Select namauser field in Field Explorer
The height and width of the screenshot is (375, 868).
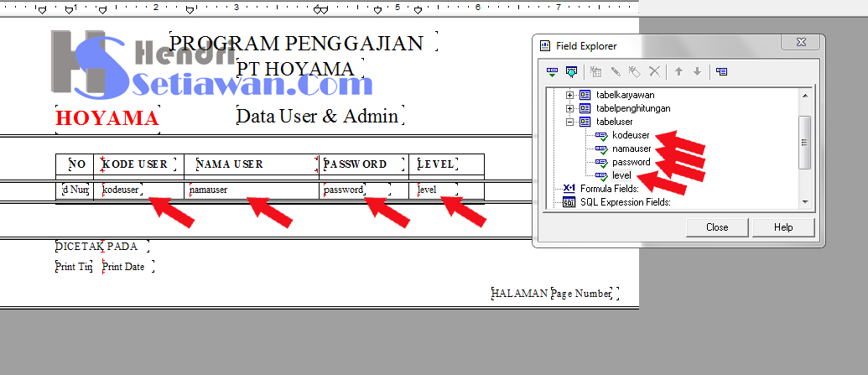632,148
